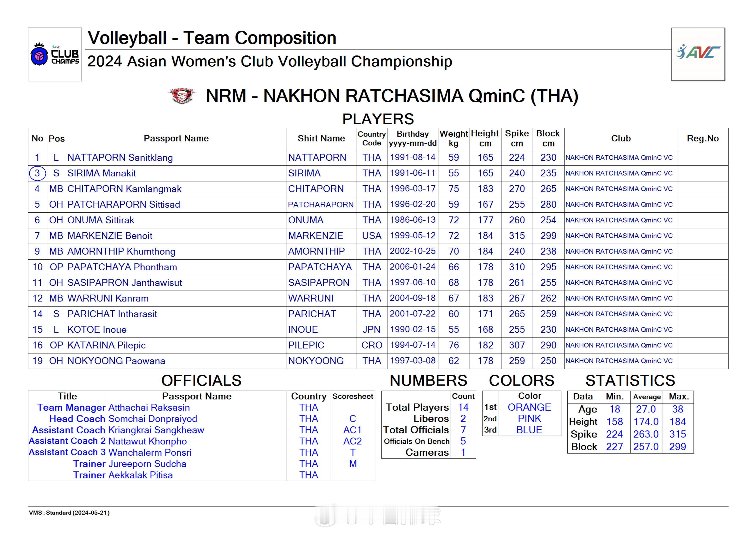This screenshot has height=534, width=756.
Task: Click passport name SIRIMA Manakit
Action: 102,173
